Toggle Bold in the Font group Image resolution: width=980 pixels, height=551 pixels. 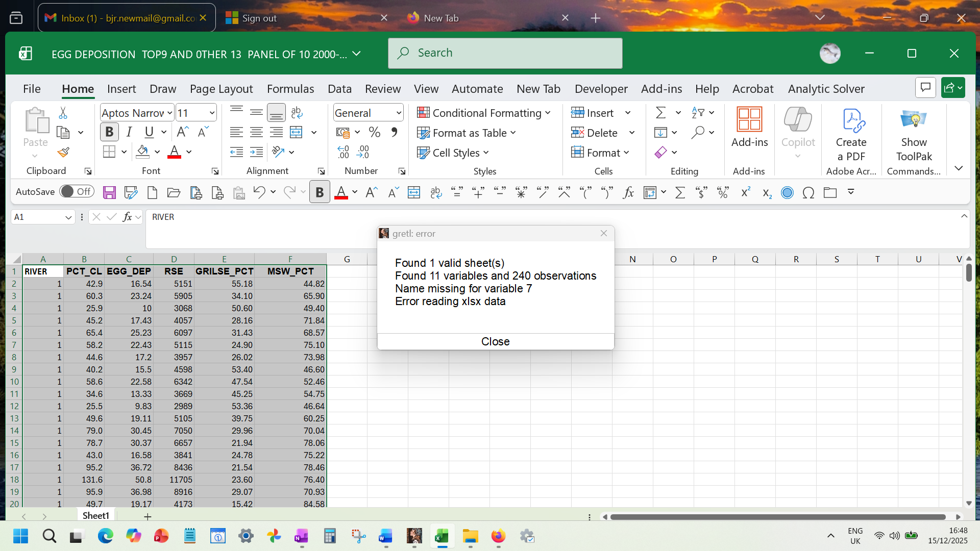(109, 133)
